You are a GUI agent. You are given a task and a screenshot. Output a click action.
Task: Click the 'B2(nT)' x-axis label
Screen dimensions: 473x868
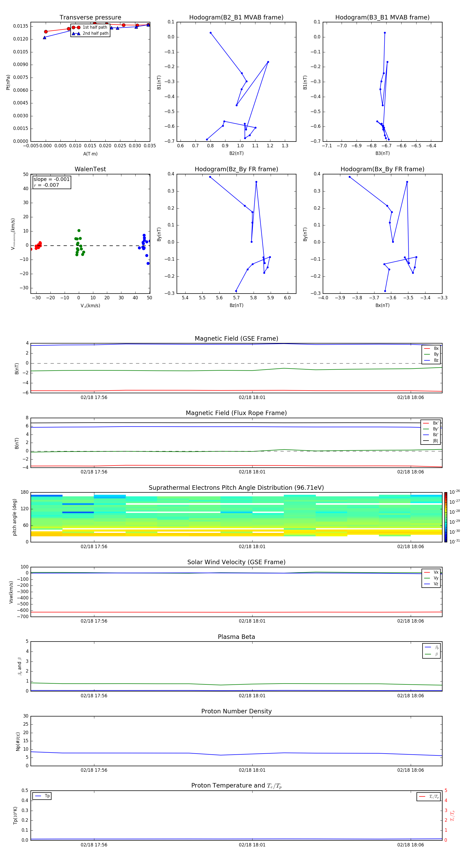pos(236,153)
